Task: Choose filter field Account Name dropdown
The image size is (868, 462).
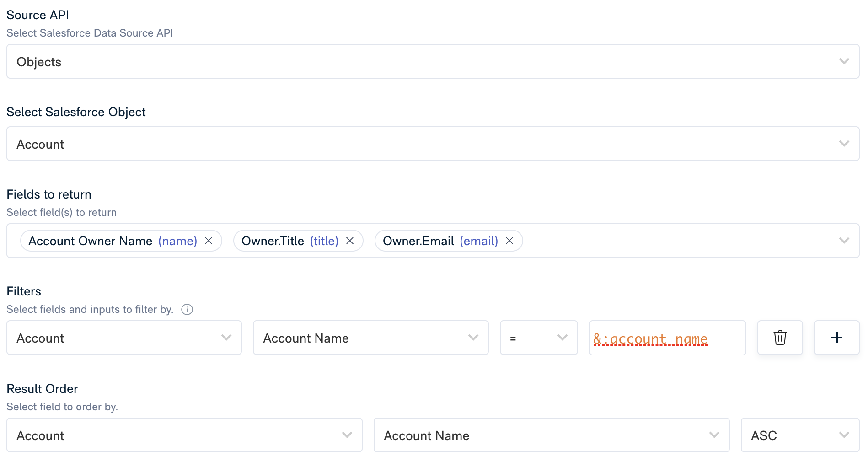Action: coord(370,338)
